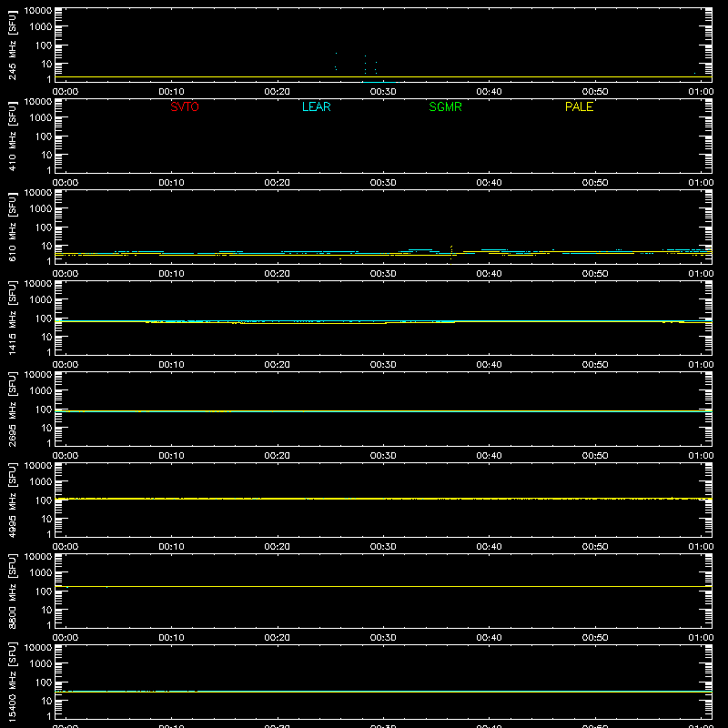The height and width of the screenshot is (728, 728).
Task: Click the 00:50 time label of the 610 MHz plot
Action: (595, 274)
